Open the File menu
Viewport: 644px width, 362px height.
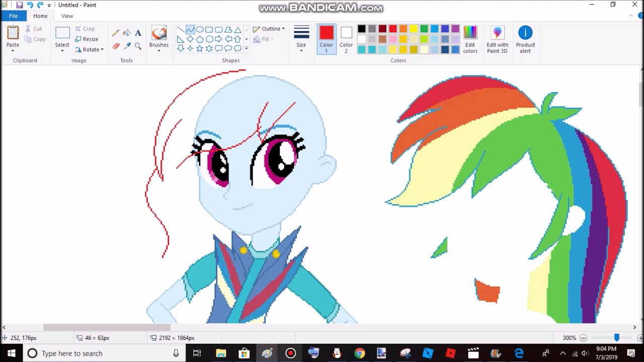(13, 16)
